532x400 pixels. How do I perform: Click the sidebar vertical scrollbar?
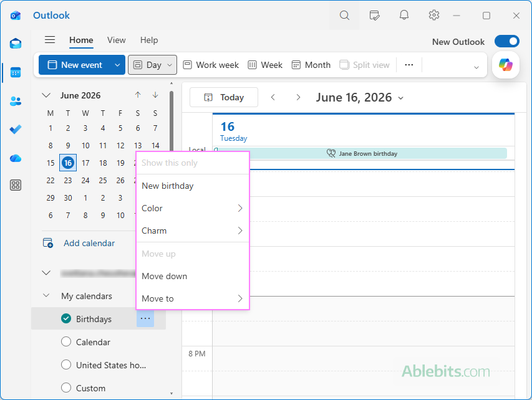[172, 122]
